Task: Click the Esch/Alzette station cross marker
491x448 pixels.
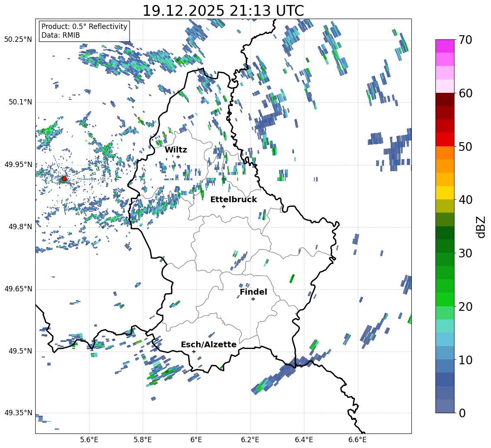Action: pos(194,351)
